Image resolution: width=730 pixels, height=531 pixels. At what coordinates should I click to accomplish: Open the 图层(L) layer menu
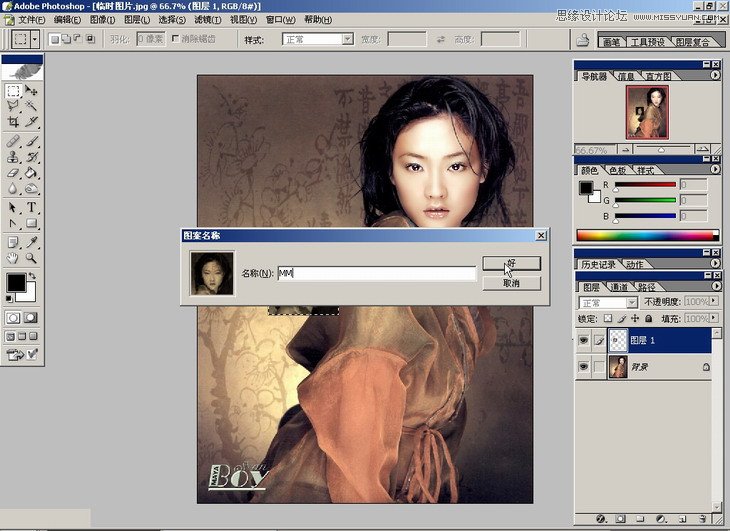click(137, 20)
